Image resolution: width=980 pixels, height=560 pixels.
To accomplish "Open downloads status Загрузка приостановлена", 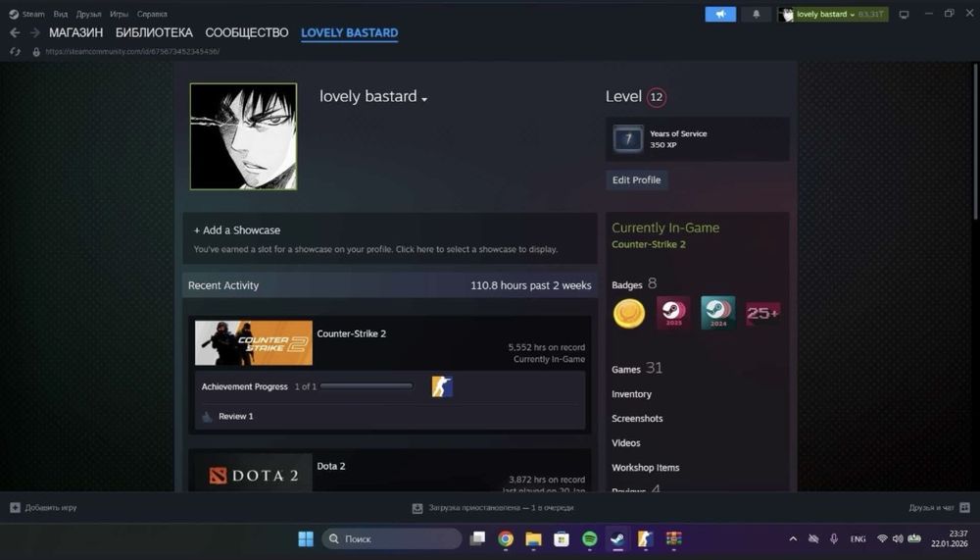I will pyautogui.click(x=493, y=508).
